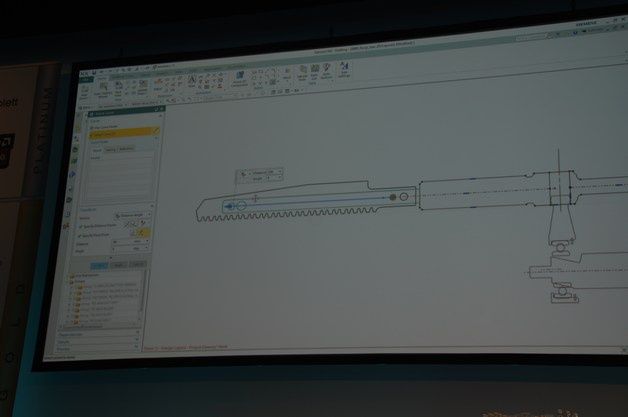The image size is (628, 417).
Task: Click the top folder row in navigator tree
Action: [x=85, y=276]
